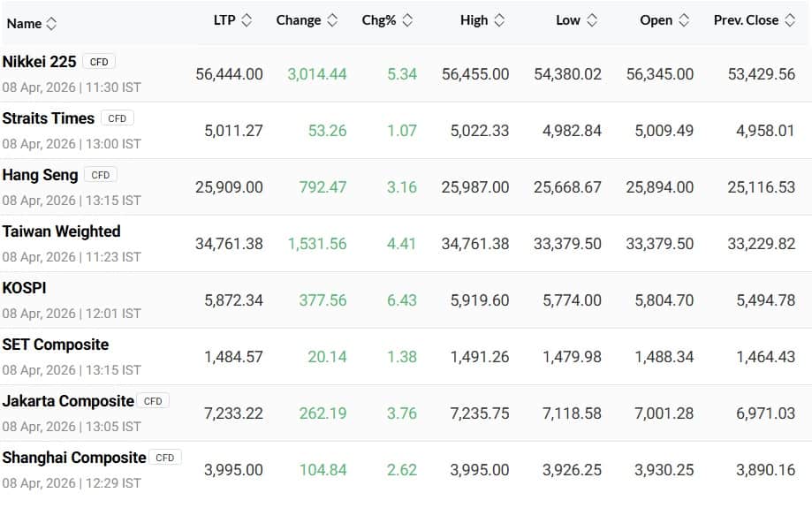Open the KOSPI index link
The height and width of the screenshot is (508, 812).
[25, 288]
